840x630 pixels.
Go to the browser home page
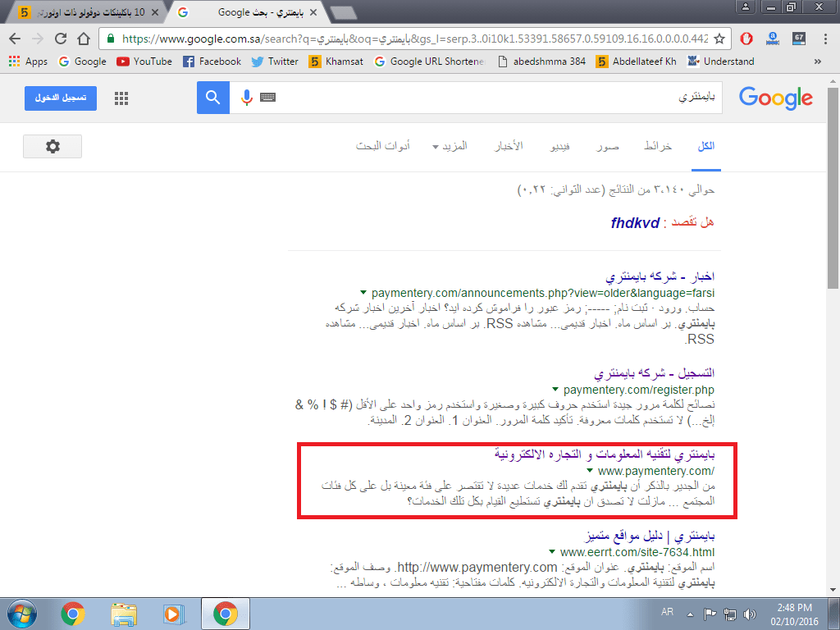[83, 39]
